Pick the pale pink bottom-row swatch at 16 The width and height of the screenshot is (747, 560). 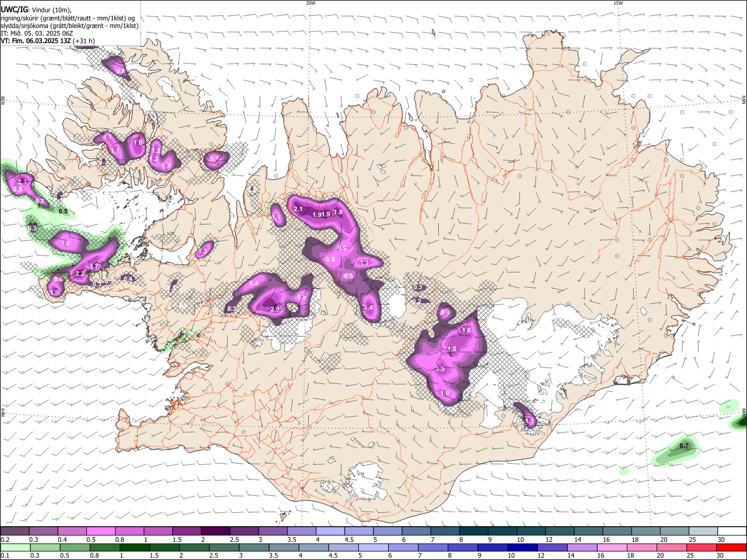coord(611,547)
